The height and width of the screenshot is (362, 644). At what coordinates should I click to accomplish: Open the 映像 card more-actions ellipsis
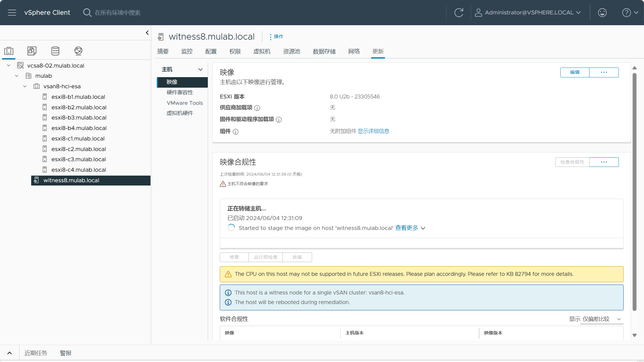coord(604,72)
